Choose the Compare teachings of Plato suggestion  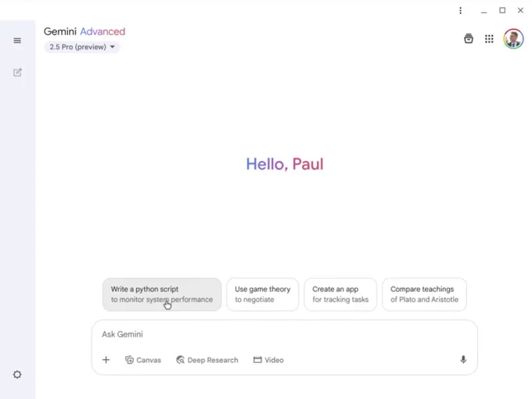425,294
